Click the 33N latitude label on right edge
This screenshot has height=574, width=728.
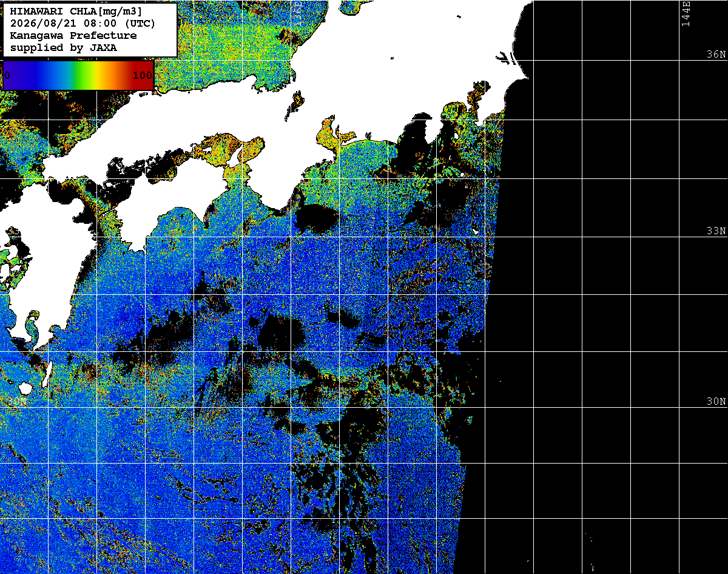(716, 231)
